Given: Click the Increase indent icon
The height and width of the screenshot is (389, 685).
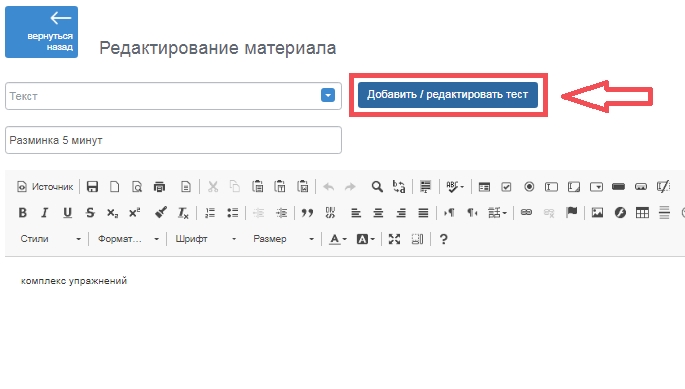Looking at the screenshot, I should click(281, 213).
